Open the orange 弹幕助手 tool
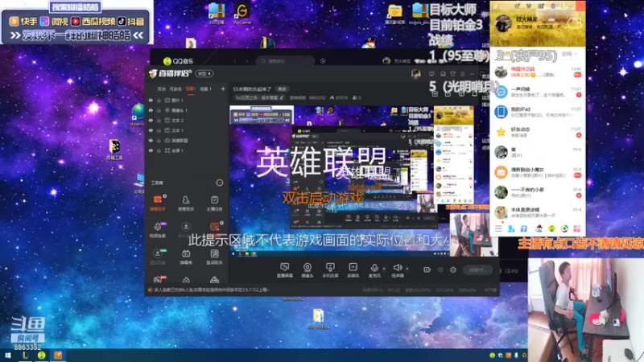Image resolution: width=644 pixels, height=362 pixels. tap(158, 204)
